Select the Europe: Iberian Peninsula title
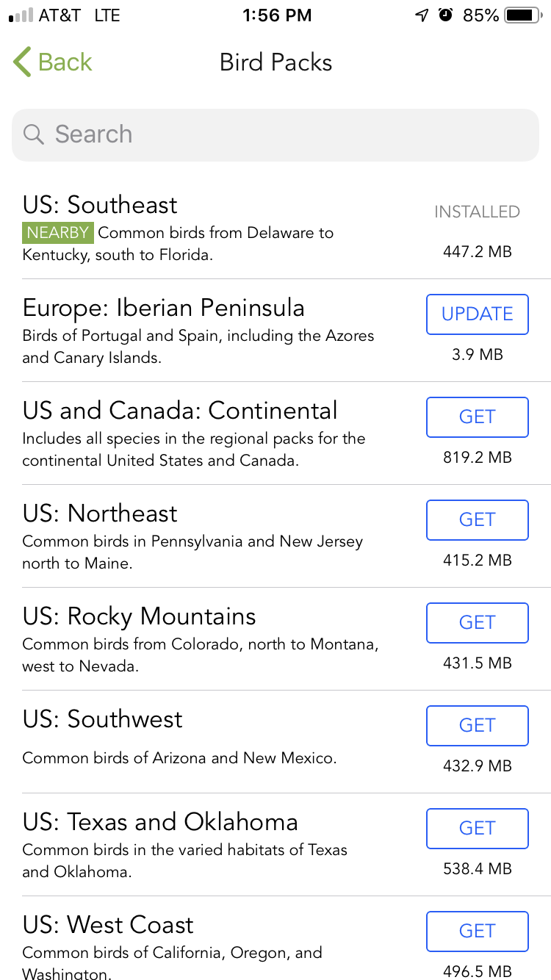 (164, 308)
